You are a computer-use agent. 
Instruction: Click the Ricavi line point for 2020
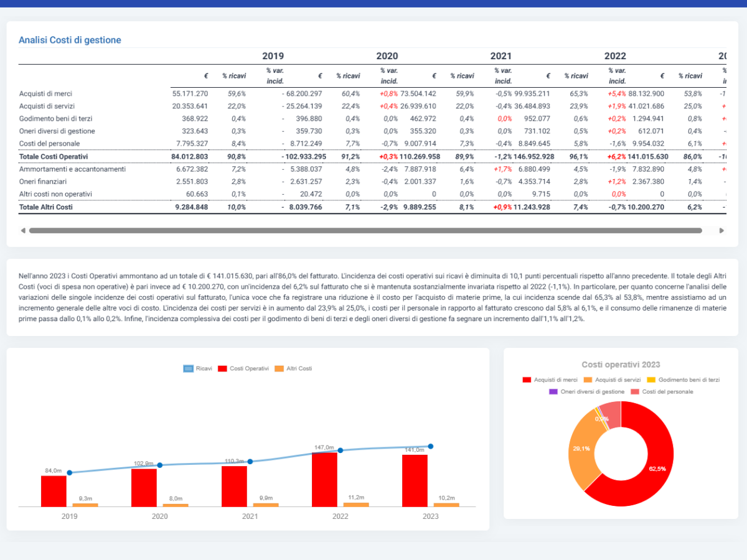(x=159, y=465)
